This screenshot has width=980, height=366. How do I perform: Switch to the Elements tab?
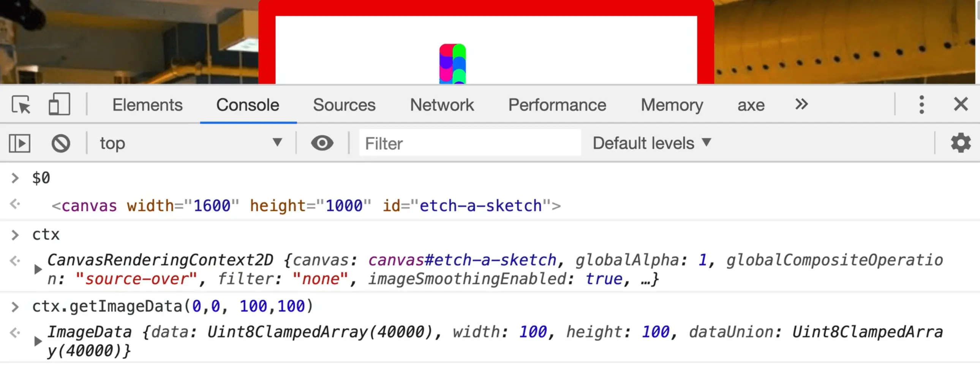[147, 105]
